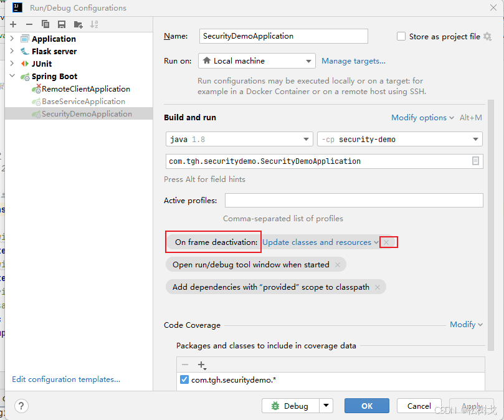Sort configurations alphabetically

[x=94, y=24]
